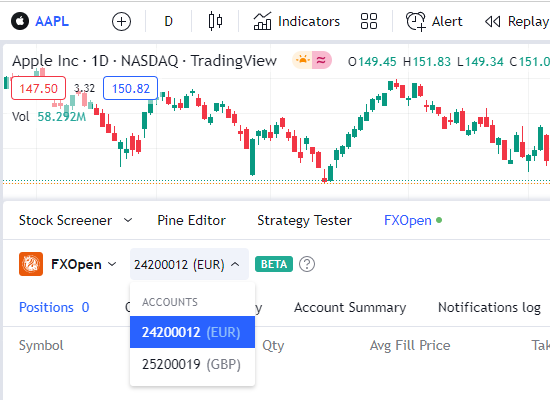Viewport: 550px width, 400px height.
Task: Click the open price value 149.45
Action: click(377, 62)
